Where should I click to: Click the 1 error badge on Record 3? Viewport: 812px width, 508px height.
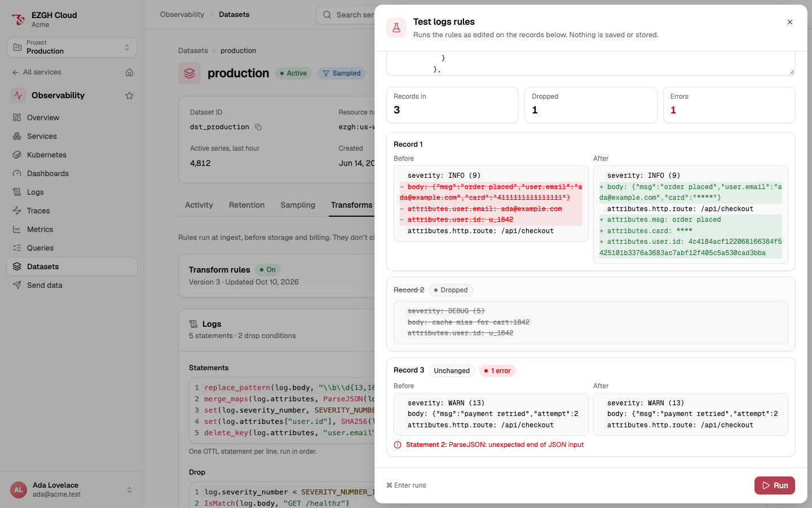click(x=497, y=371)
